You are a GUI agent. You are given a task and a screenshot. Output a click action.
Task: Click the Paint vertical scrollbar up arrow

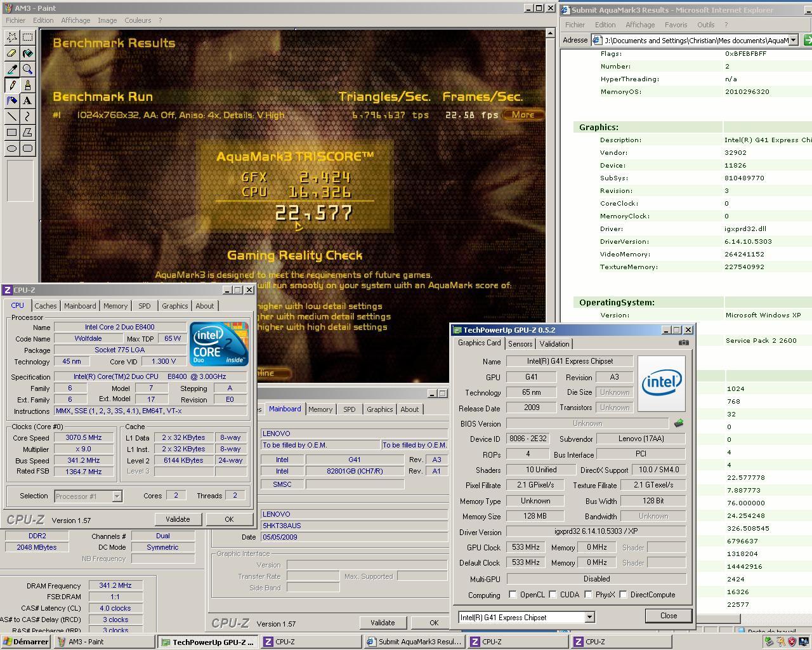coord(551,34)
